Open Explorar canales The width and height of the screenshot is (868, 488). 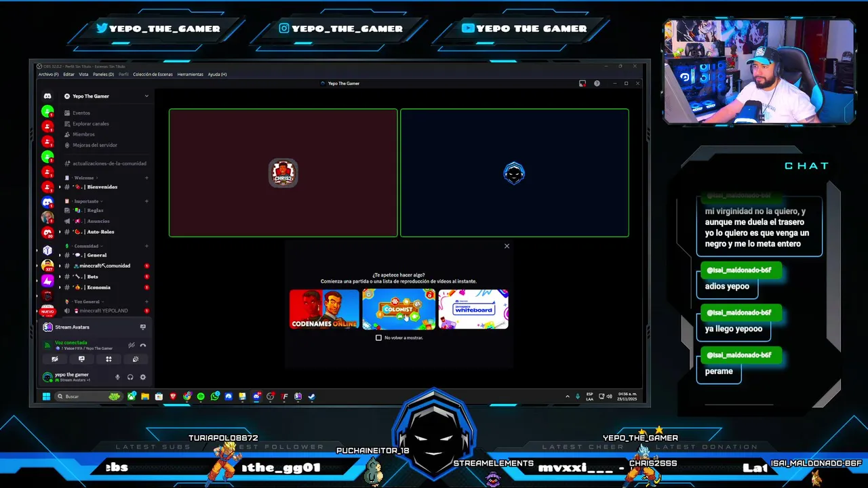click(x=91, y=124)
